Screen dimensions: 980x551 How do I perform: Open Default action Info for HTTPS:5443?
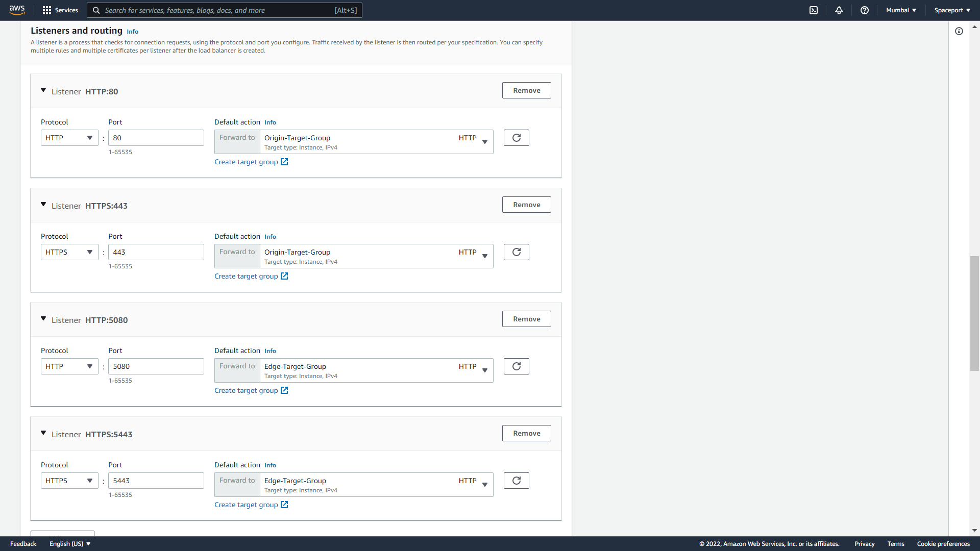click(x=270, y=465)
